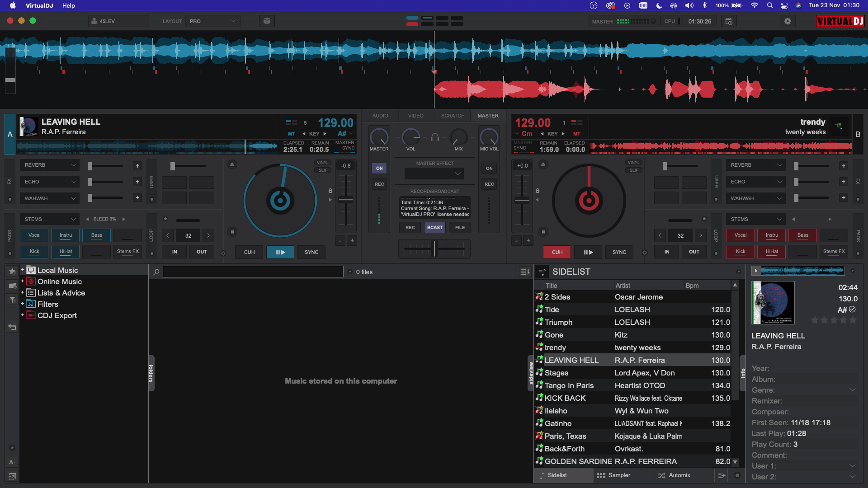Expand Online Music folder tree
The width and height of the screenshot is (868, 488).
click(x=22, y=281)
